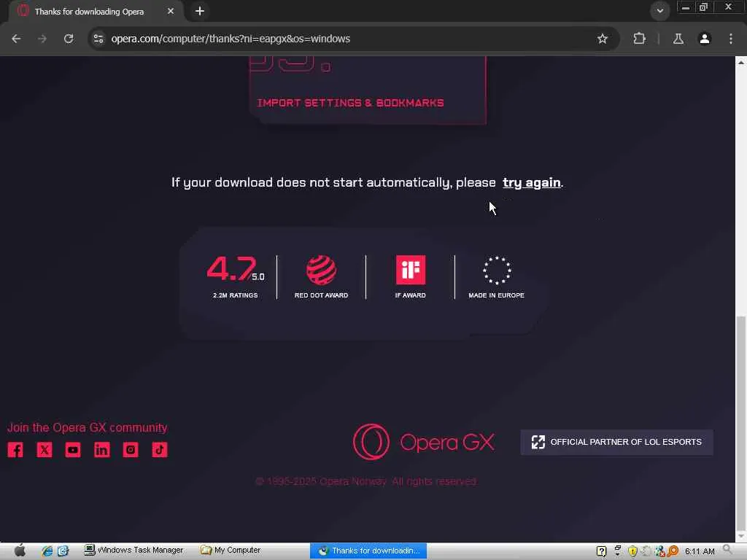
Task: Click the 6:11 AM clock
Action: point(700,551)
